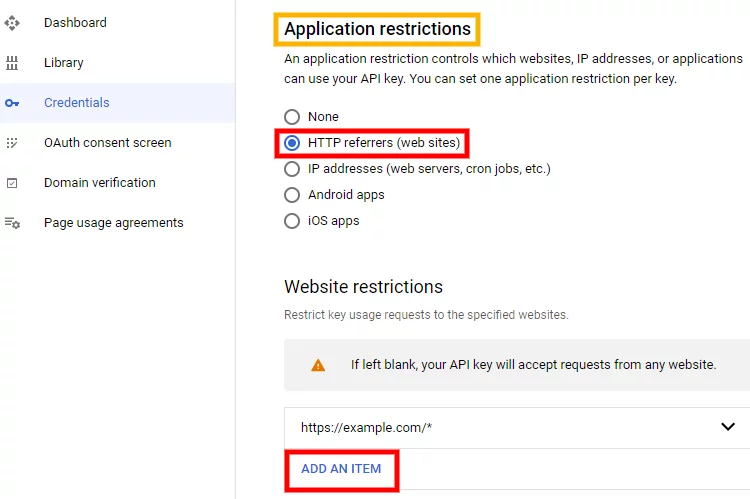Click the orange warning triangle icon
The height and width of the screenshot is (499, 750).
[x=318, y=366]
